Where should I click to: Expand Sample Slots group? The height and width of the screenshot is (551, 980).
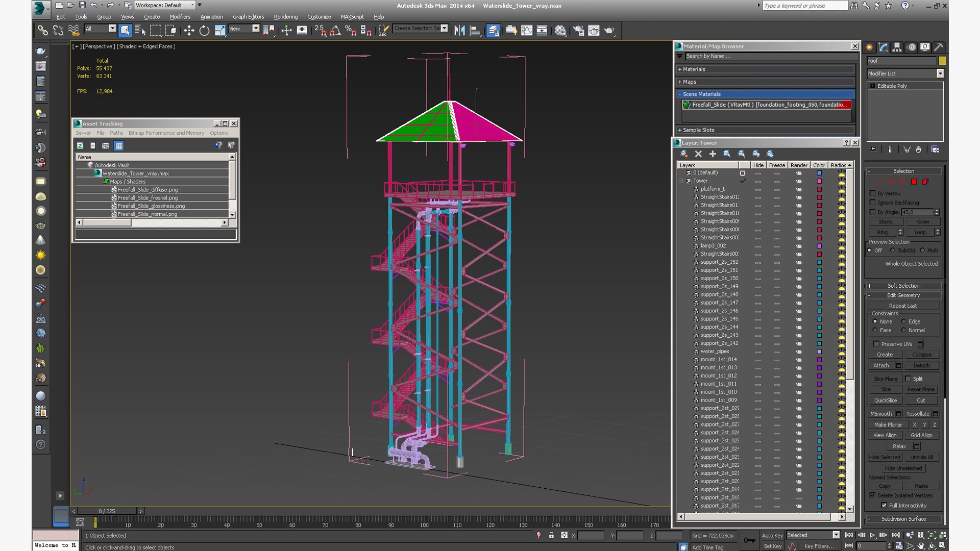pyautogui.click(x=765, y=130)
